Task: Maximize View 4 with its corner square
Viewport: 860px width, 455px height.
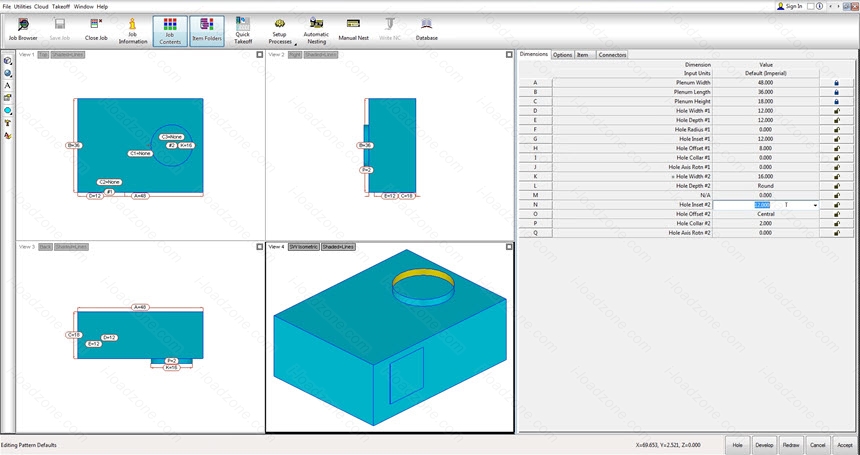Action: click(509, 247)
